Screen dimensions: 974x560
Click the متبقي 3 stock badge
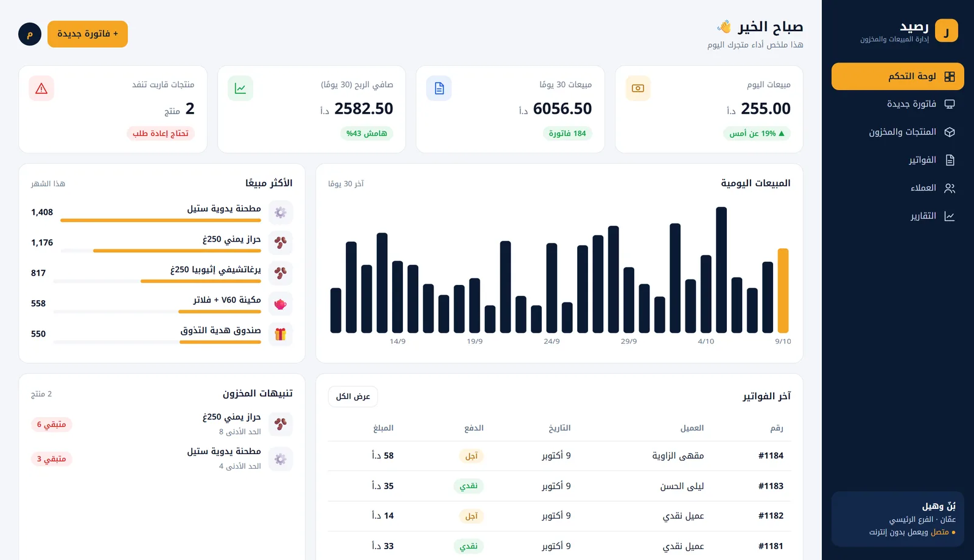click(x=52, y=459)
